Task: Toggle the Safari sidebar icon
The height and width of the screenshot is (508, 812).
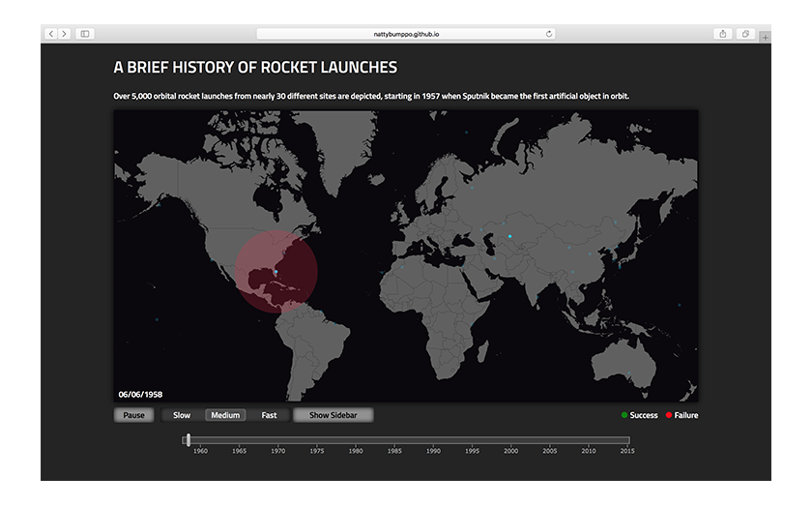Action: (85, 34)
